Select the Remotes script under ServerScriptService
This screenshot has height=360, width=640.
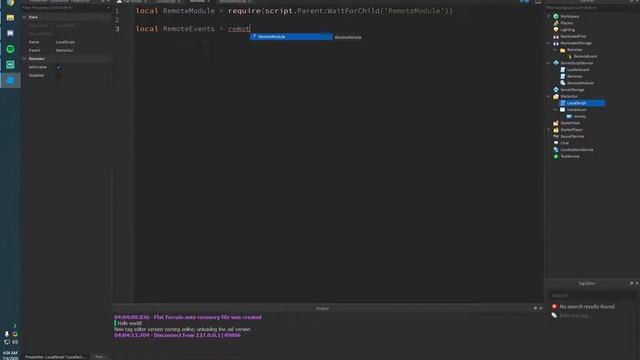pyautogui.click(x=574, y=76)
